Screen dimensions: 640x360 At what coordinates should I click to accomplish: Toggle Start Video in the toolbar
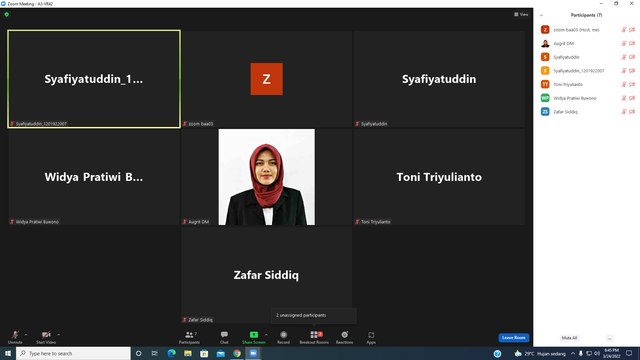click(x=46, y=337)
